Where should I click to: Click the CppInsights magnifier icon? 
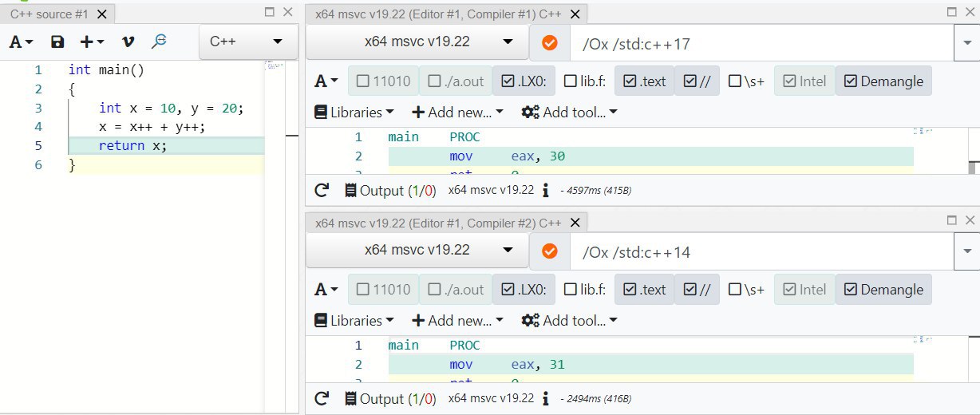point(160,41)
